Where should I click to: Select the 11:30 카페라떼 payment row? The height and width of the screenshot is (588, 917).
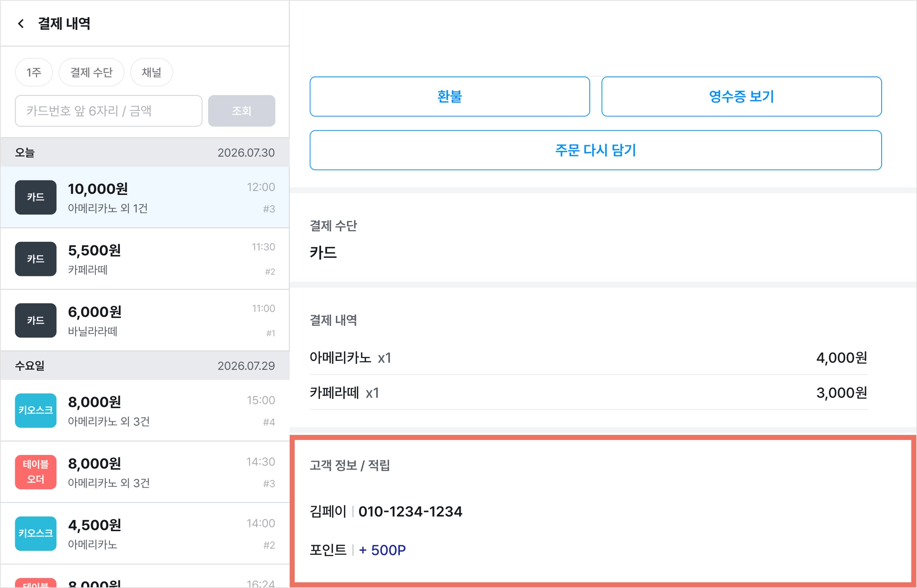(145, 259)
